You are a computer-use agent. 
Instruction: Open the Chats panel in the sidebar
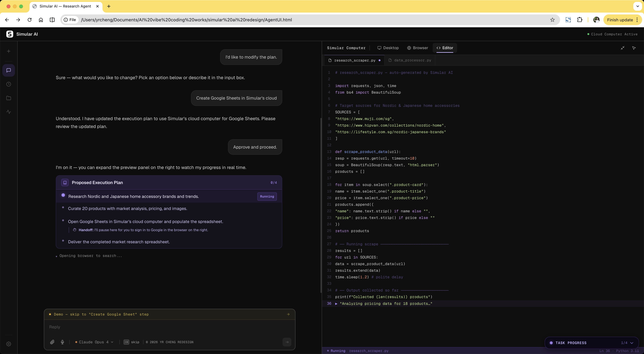[8, 70]
